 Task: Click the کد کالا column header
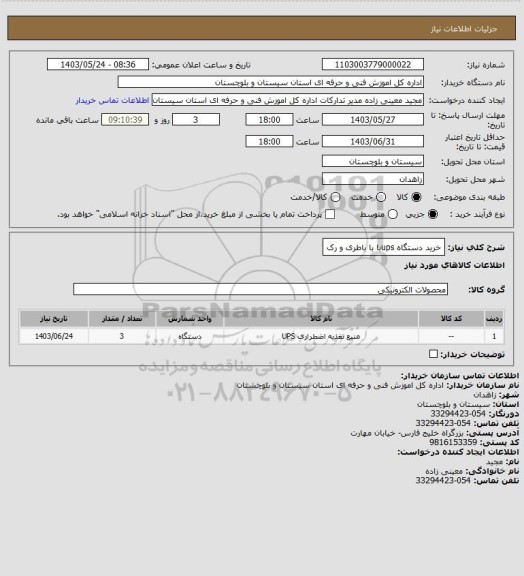point(451,318)
